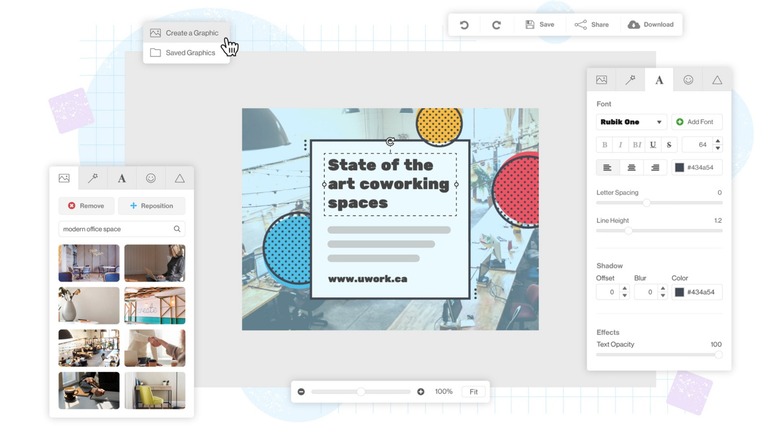Image resolution: width=780 pixels, height=438 pixels.
Task: Toggle bold text formatting
Action: click(604, 145)
